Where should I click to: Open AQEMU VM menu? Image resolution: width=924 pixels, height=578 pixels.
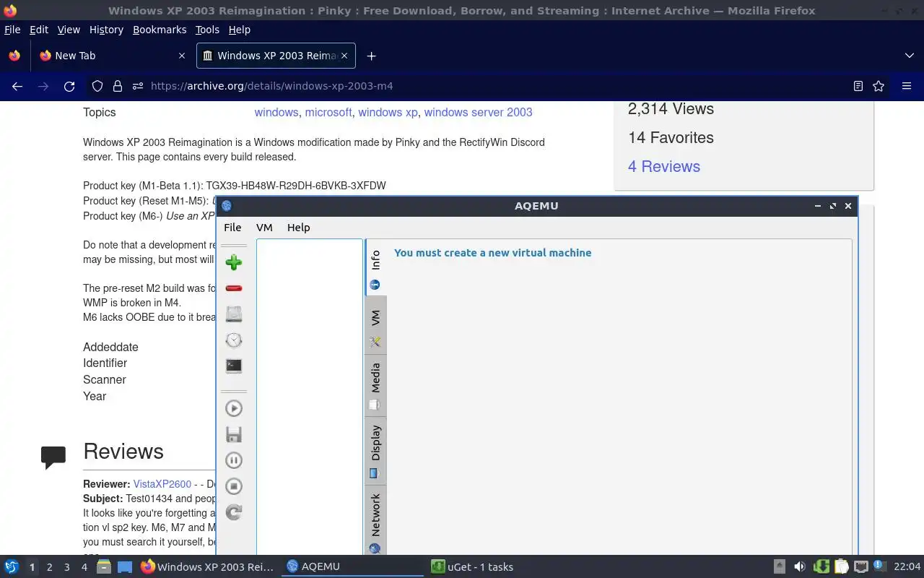coord(264,227)
